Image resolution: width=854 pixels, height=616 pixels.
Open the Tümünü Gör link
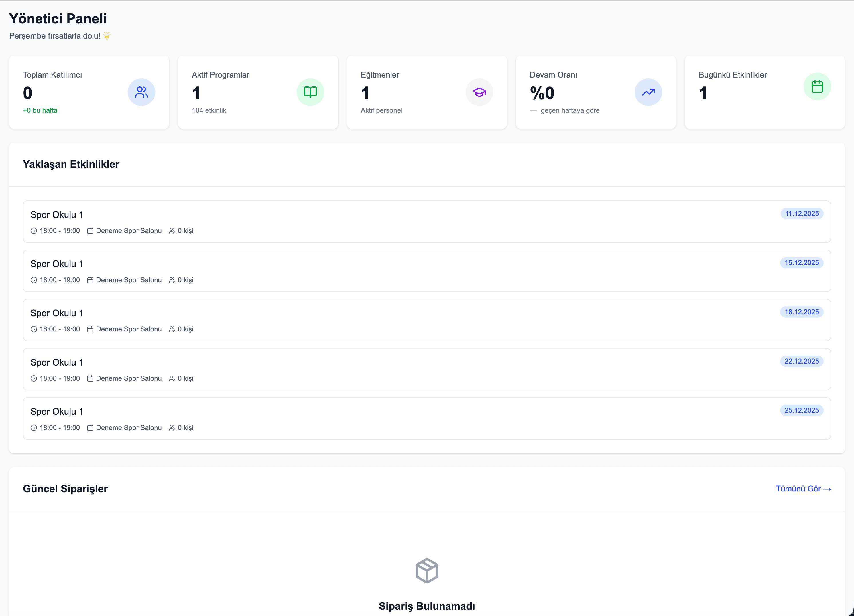point(803,488)
